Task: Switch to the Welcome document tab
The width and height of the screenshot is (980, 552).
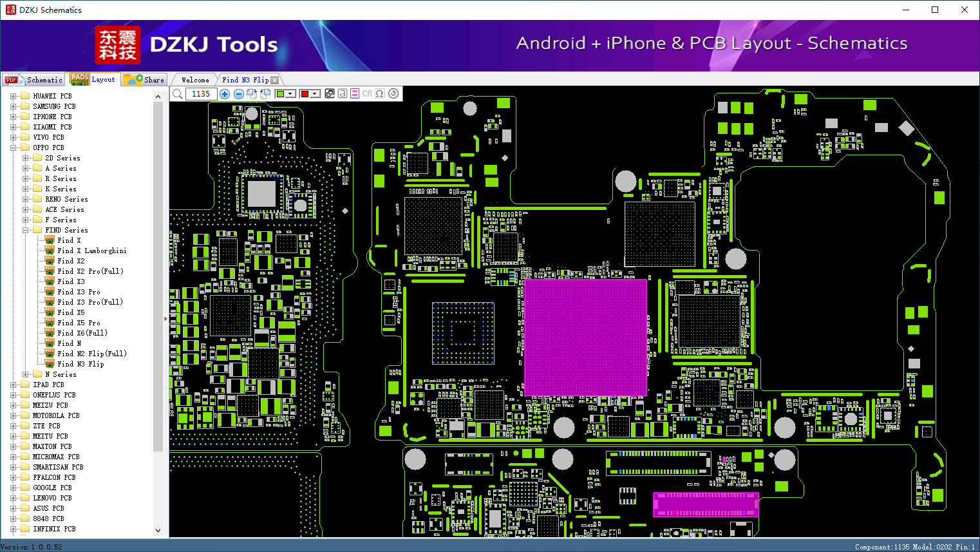Action: click(195, 80)
